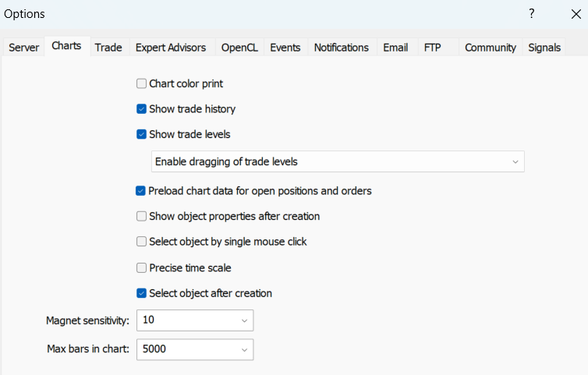Uncheck Show trade history

pos(141,109)
